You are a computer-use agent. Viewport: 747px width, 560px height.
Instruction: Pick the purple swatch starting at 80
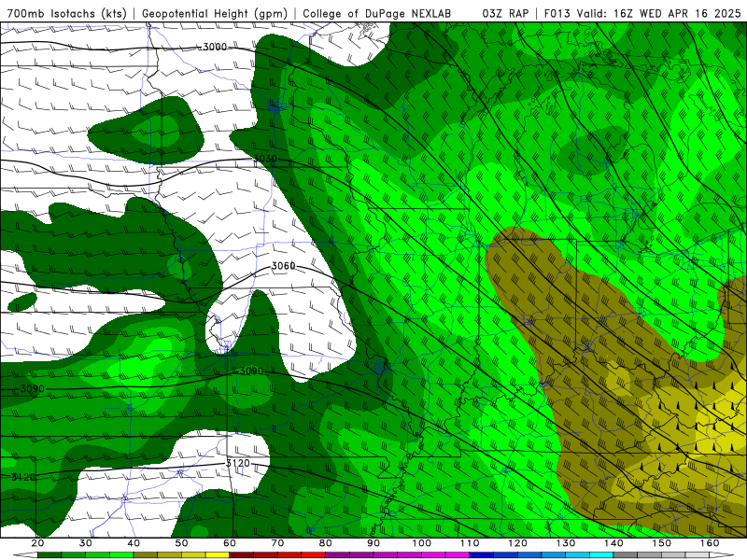(337, 555)
